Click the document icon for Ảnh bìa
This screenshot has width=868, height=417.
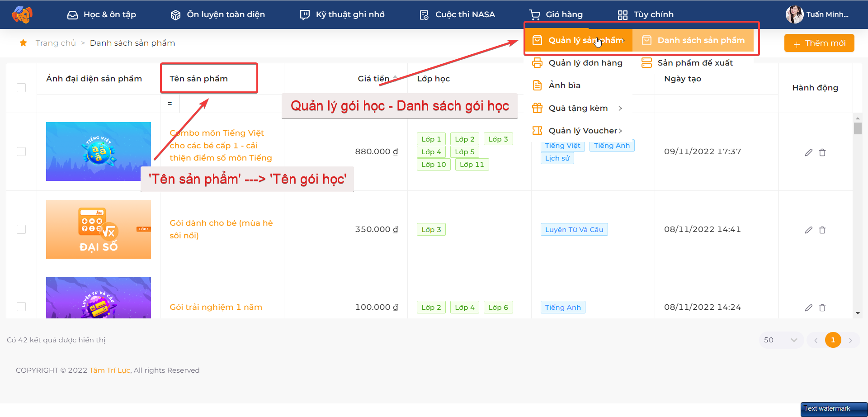537,85
